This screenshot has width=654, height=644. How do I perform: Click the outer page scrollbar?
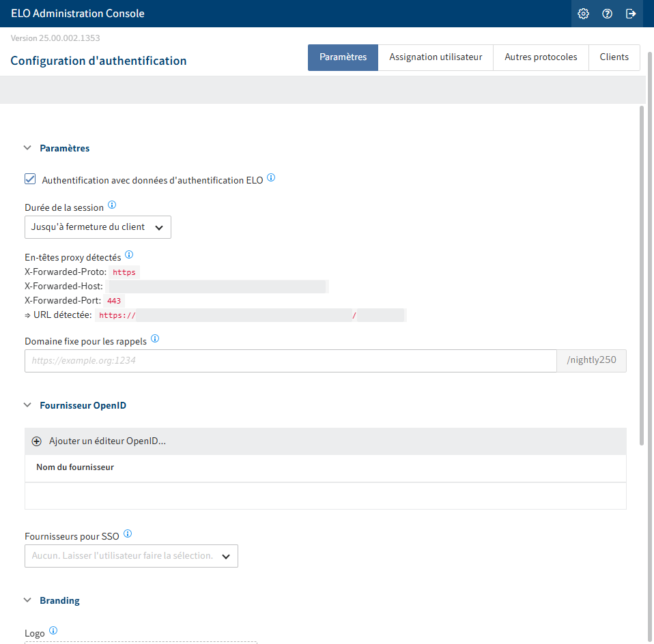(649, 347)
